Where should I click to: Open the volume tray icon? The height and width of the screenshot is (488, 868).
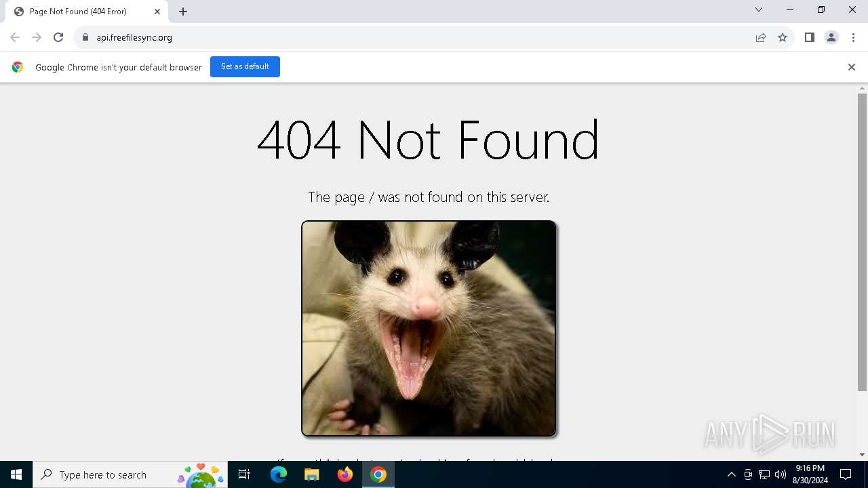tap(781, 474)
